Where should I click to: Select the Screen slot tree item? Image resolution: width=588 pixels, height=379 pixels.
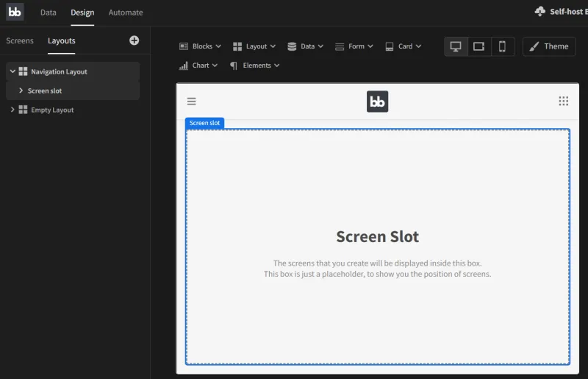click(45, 91)
